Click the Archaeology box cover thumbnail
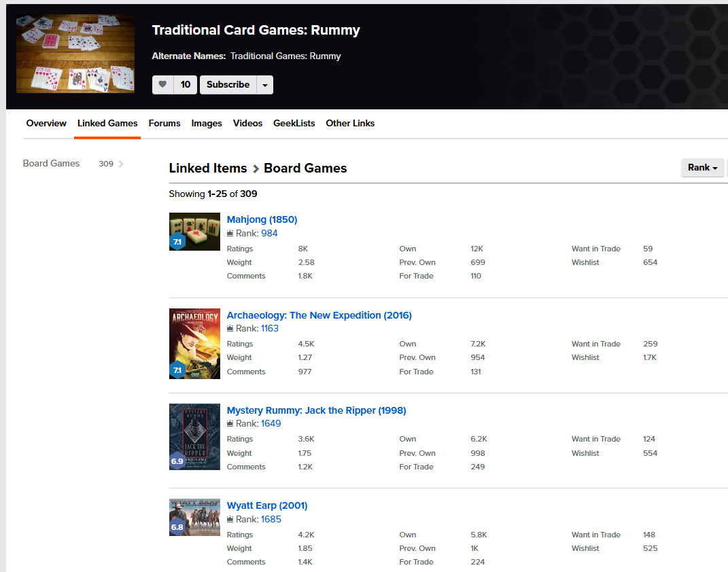 click(194, 344)
